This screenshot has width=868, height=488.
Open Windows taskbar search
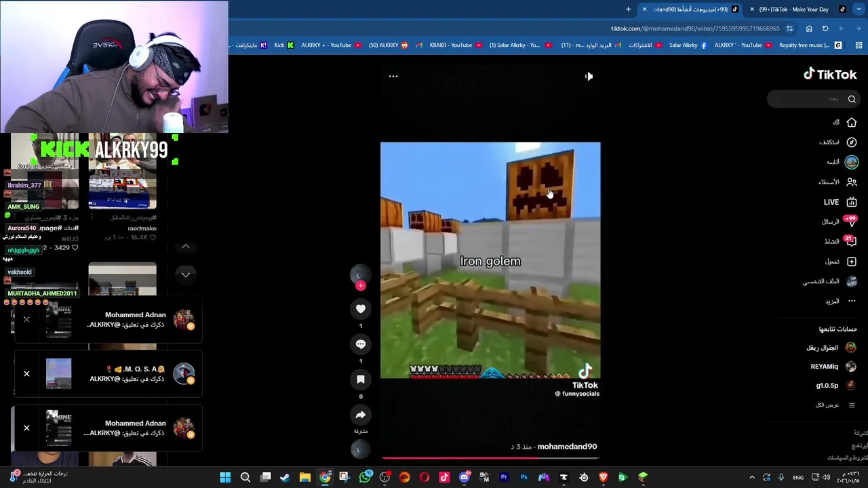point(245,478)
